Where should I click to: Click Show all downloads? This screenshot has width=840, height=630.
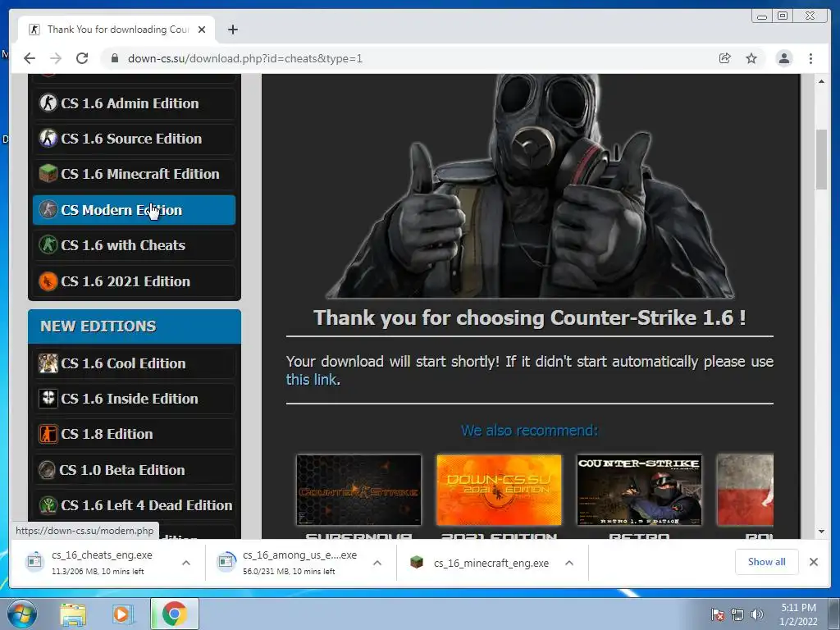(x=767, y=562)
